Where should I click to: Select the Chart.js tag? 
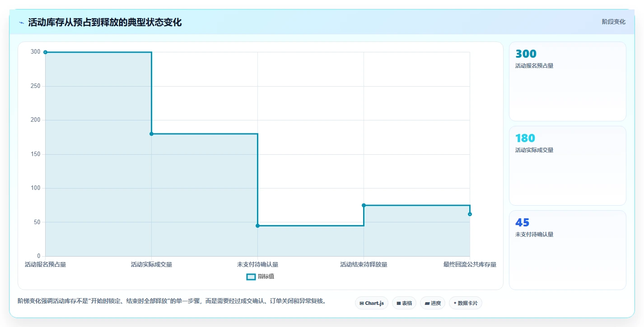coord(372,303)
